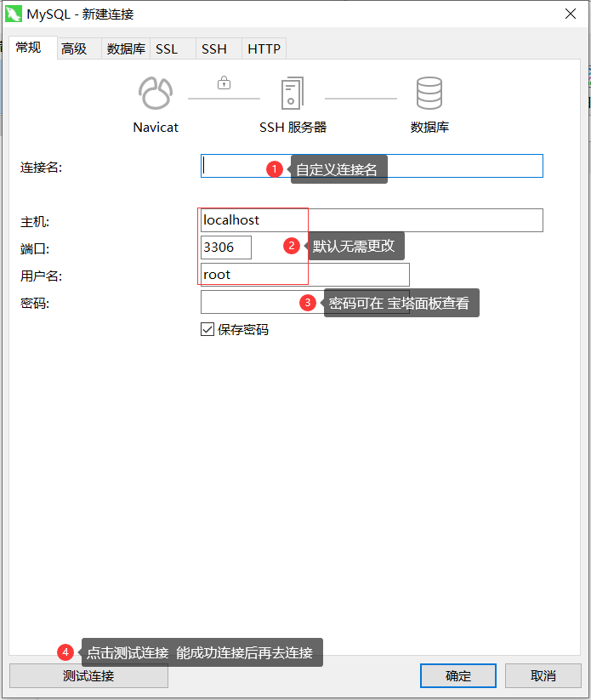Click the 连接名: label
591x700 pixels.
(41, 168)
